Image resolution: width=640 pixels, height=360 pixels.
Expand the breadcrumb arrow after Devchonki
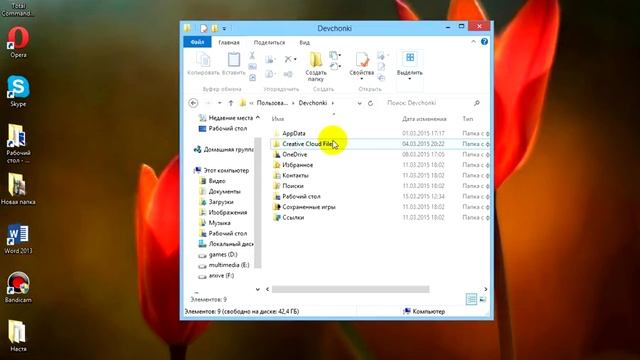[333, 103]
